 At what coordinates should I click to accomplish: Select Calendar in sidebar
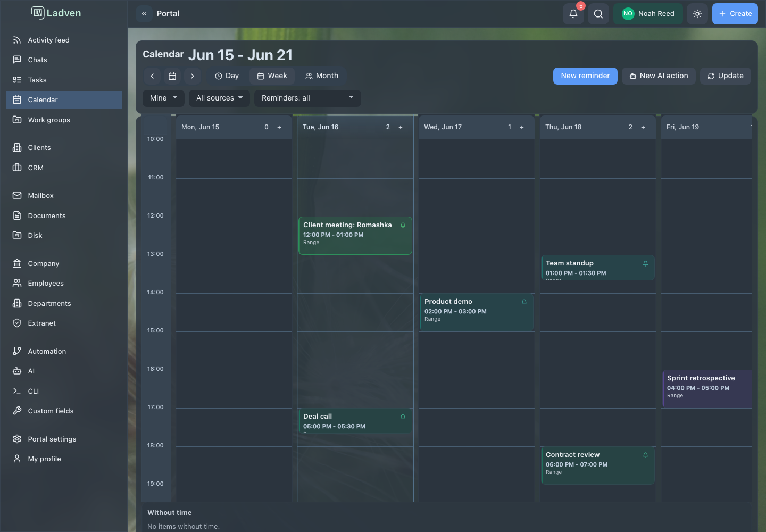tap(64, 99)
